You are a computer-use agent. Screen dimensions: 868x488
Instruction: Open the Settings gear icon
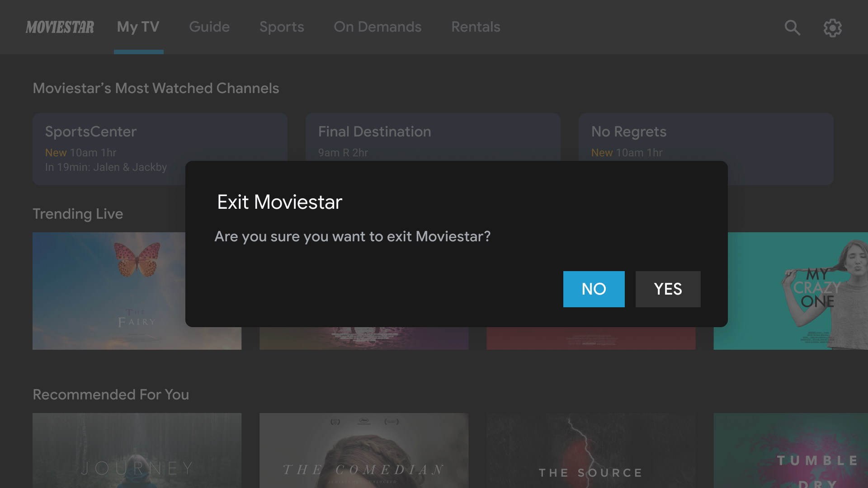click(832, 28)
